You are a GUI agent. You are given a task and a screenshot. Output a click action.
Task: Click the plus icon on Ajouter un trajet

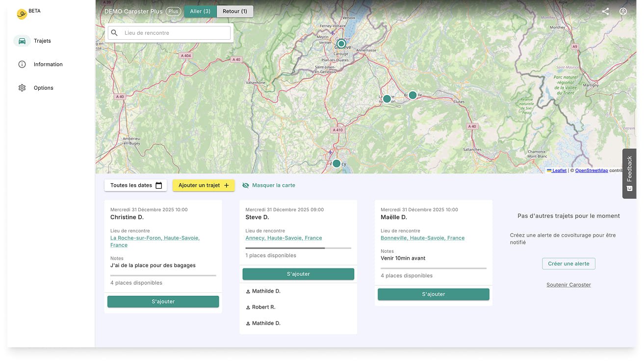[x=226, y=186]
